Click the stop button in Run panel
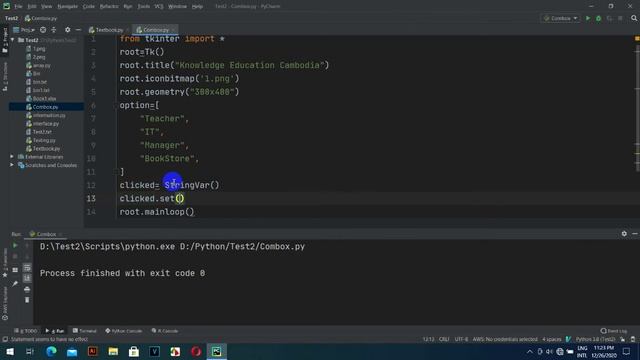This screenshot has height=360, width=640. tap(15, 256)
